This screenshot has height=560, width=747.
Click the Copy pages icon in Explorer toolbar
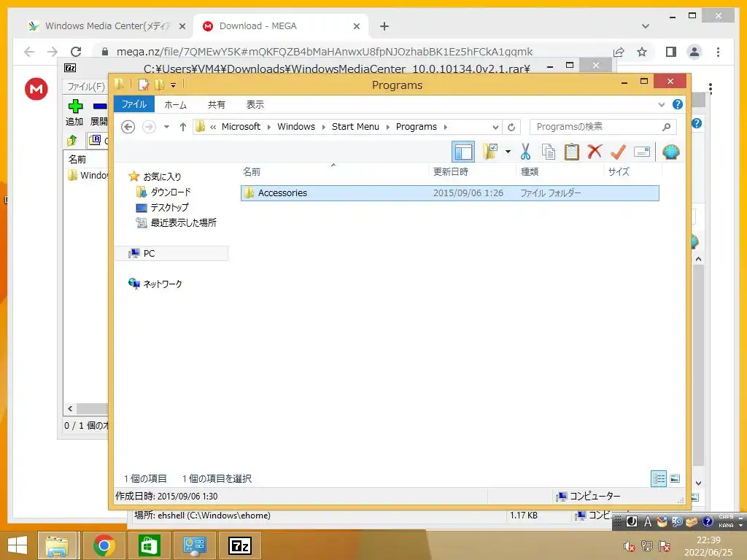pyautogui.click(x=549, y=152)
